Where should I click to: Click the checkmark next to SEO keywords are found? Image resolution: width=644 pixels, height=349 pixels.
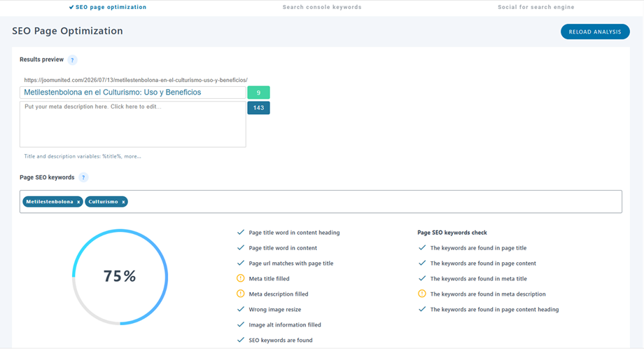coord(241,340)
